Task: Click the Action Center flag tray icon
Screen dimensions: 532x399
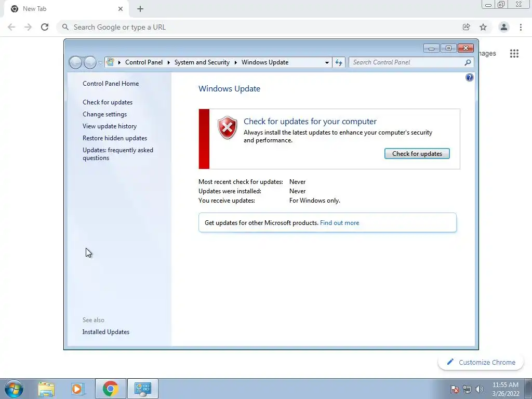Action: click(455, 389)
